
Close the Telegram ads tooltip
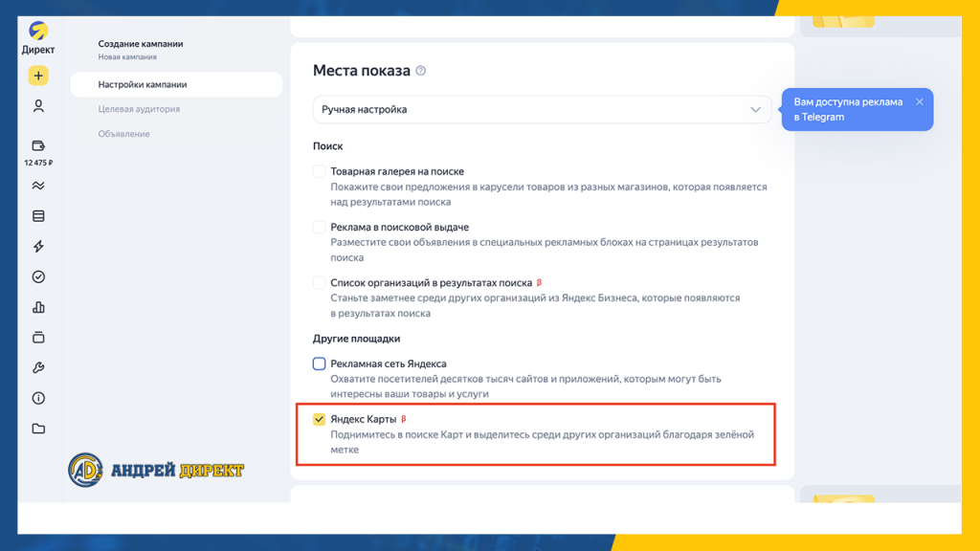919,101
